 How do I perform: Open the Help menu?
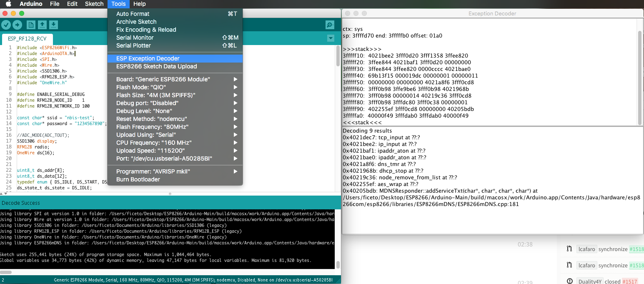139,4
